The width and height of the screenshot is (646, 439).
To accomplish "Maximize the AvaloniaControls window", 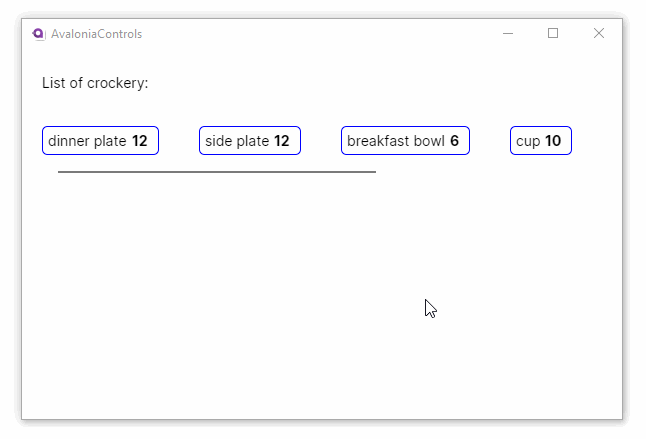I will pos(553,34).
